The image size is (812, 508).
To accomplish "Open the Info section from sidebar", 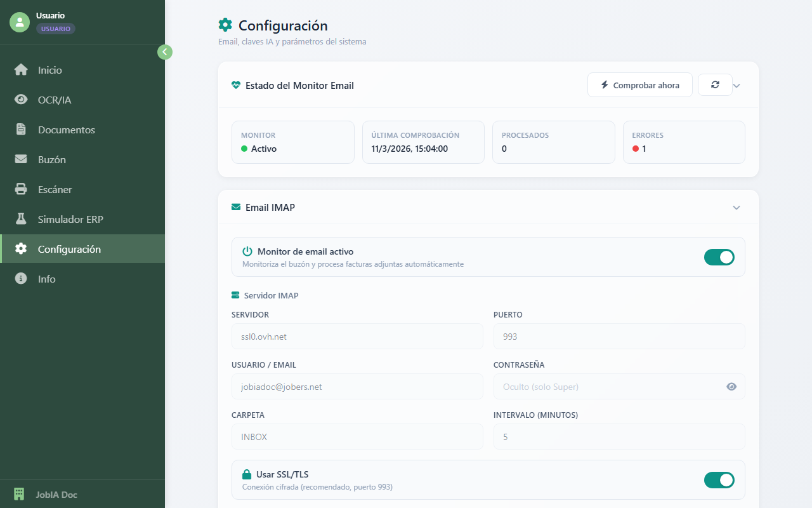I will tap(20, 279).
